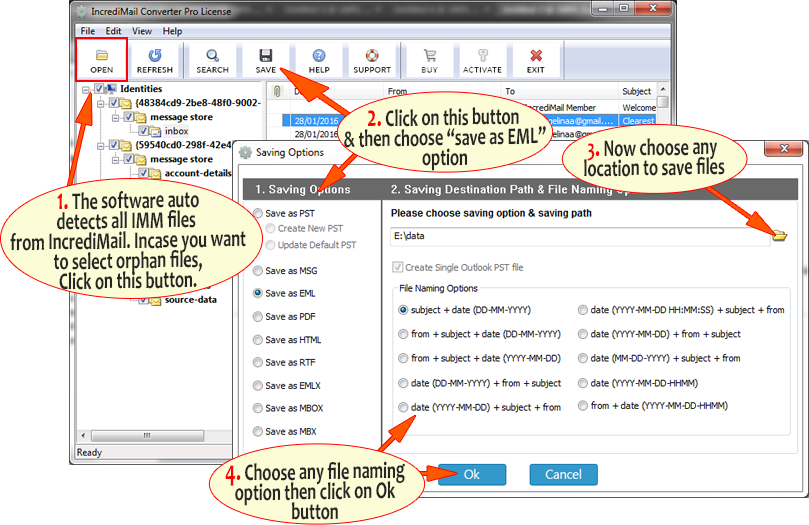Click the attachment paperclip column header
The image size is (809, 525).
click(277, 91)
